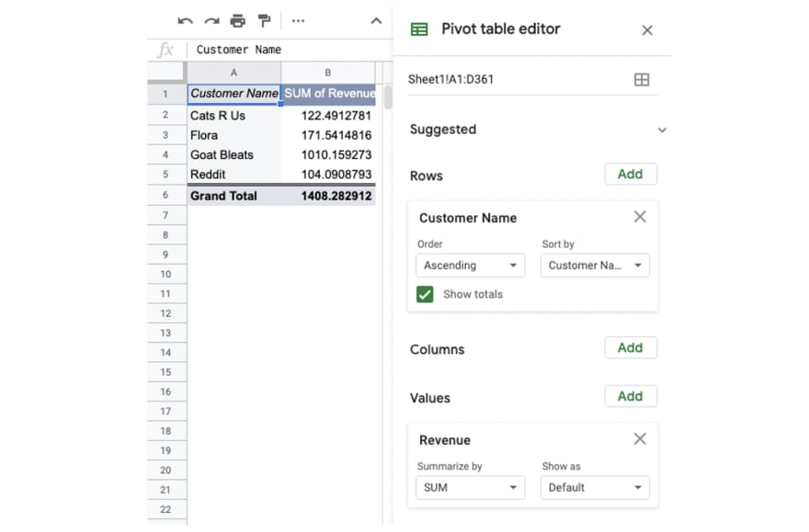Click the Cats R Us cell

pos(234,116)
